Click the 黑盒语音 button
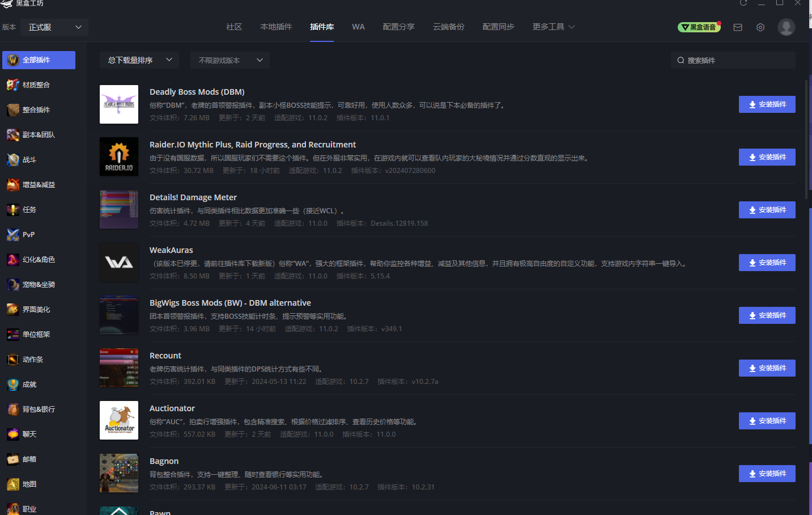Image resolution: width=812 pixels, height=515 pixels. tap(699, 27)
